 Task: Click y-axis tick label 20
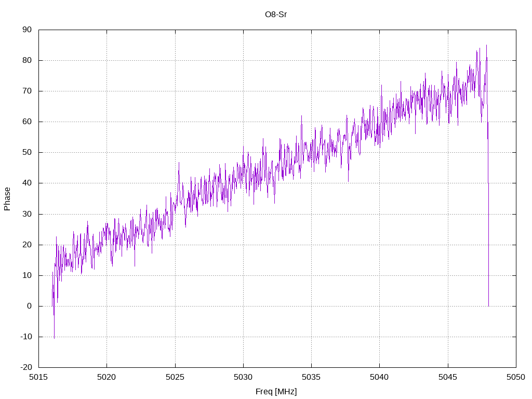click(27, 245)
